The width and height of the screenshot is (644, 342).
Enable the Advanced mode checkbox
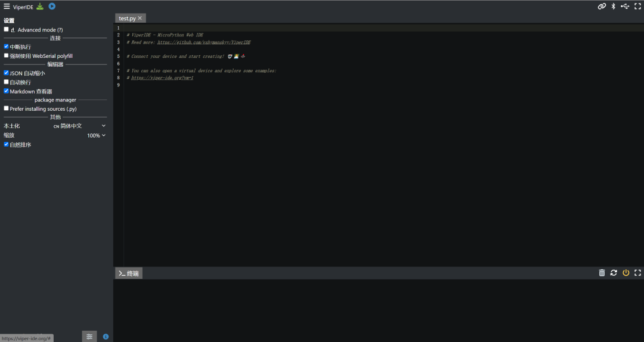7,29
